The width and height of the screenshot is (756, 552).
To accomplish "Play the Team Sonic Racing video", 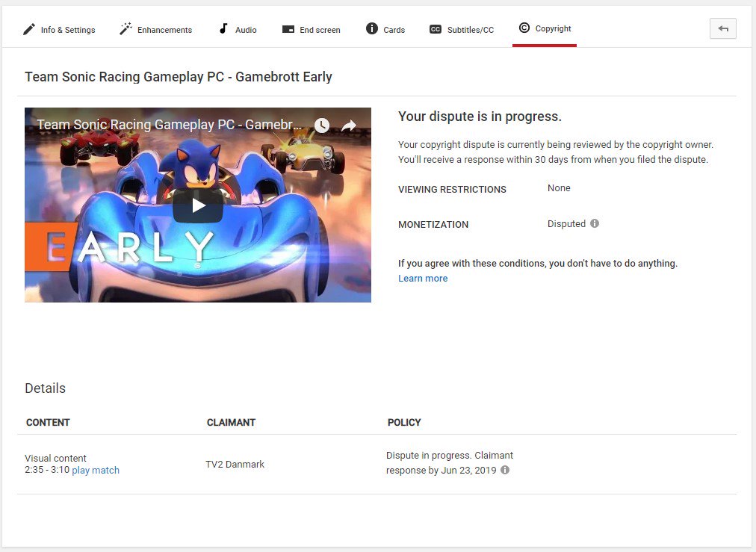I will 198,206.
